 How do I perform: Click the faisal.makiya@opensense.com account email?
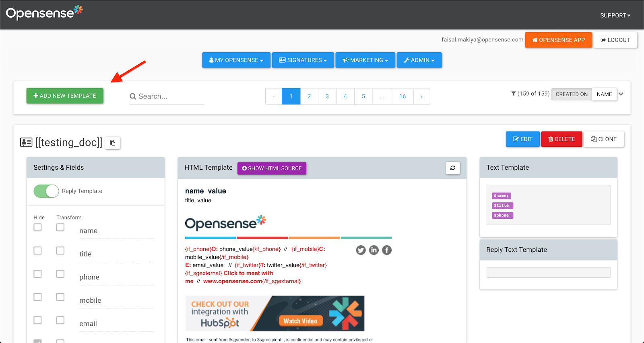(x=483, y=40)
